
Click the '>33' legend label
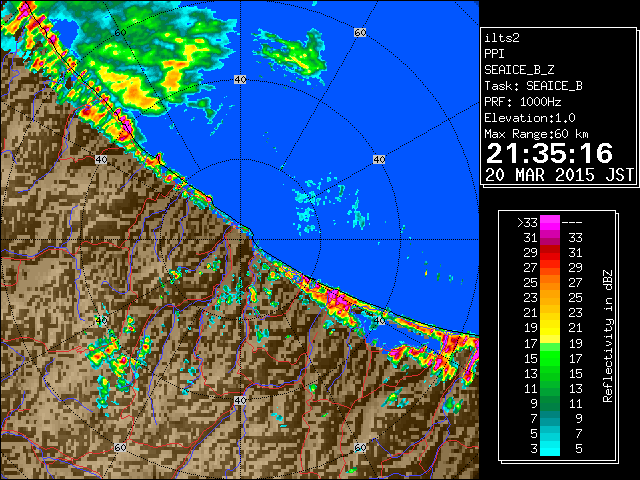527,222
